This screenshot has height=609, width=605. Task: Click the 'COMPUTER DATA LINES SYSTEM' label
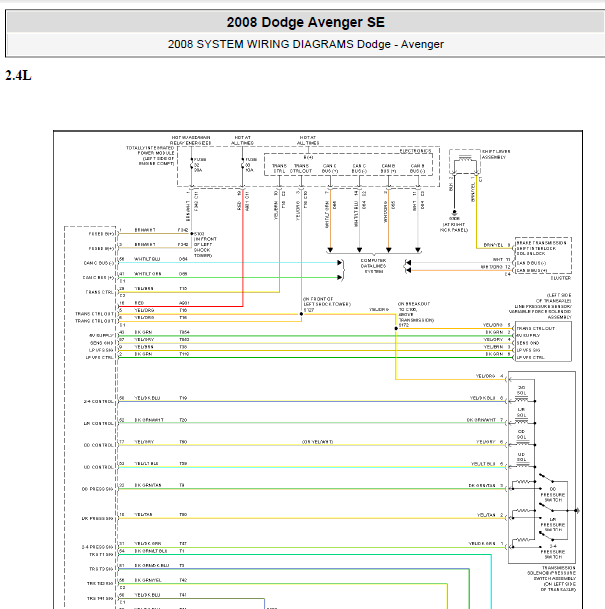373,266
